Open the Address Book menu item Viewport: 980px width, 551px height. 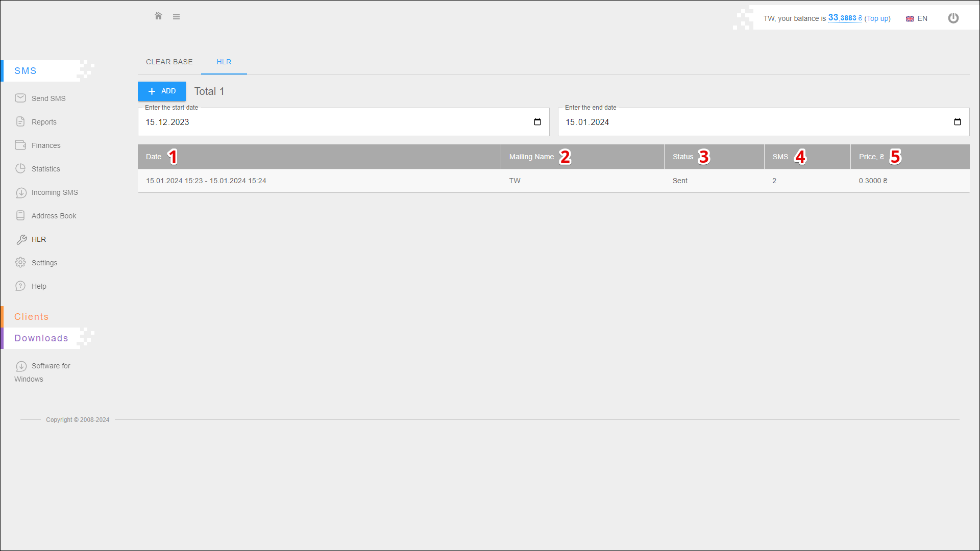click(54, 216)
